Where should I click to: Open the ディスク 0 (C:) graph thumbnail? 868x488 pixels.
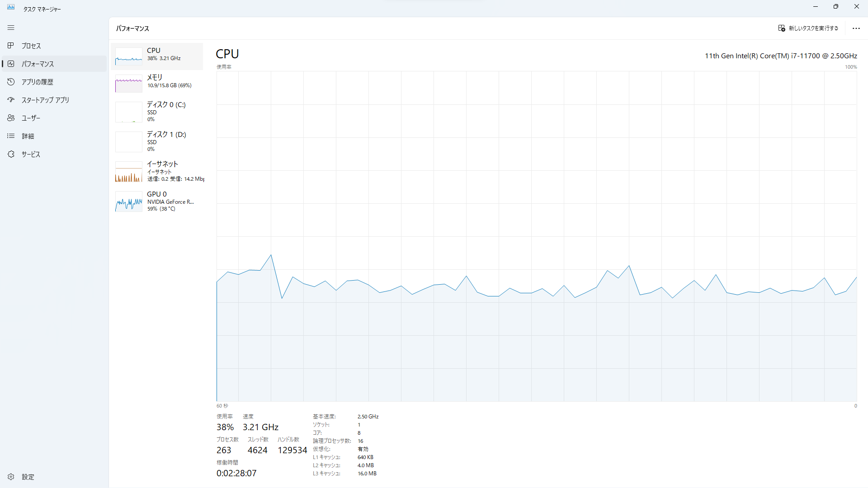pos(129,112)
